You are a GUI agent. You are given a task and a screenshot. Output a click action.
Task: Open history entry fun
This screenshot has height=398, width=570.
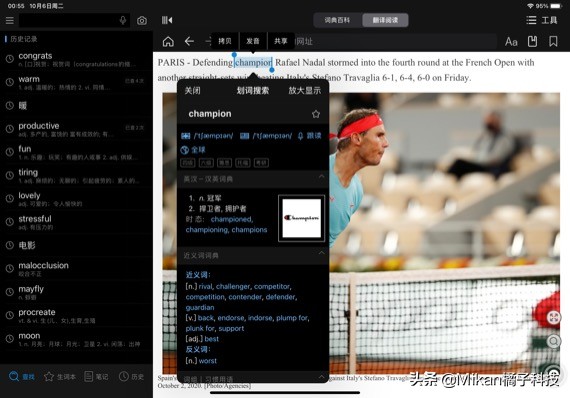(x=76, y=152)
